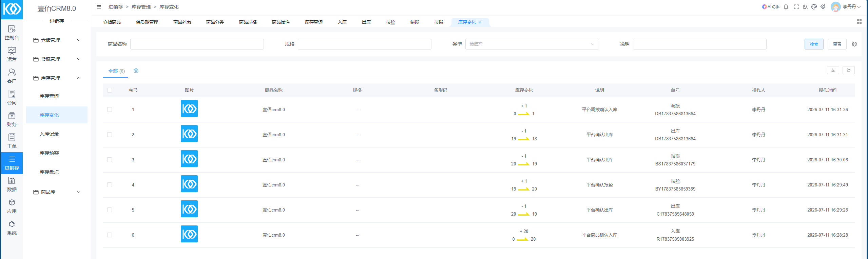Open the 客户 sidebar module
868x259 pixels.
(12, 76)
